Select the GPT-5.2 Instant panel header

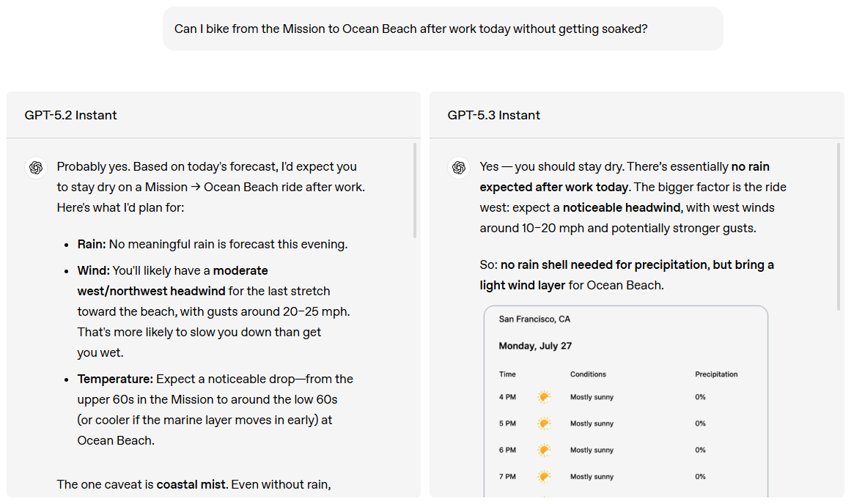tap(213, 115)
